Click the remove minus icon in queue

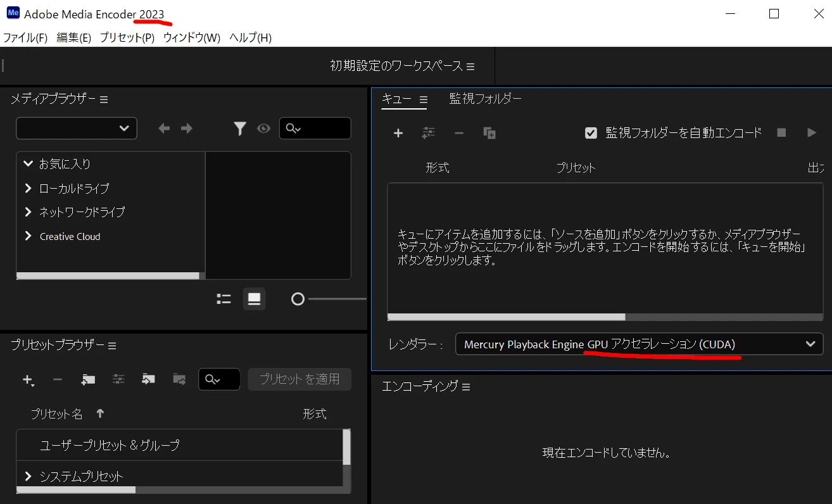[459, 133]
